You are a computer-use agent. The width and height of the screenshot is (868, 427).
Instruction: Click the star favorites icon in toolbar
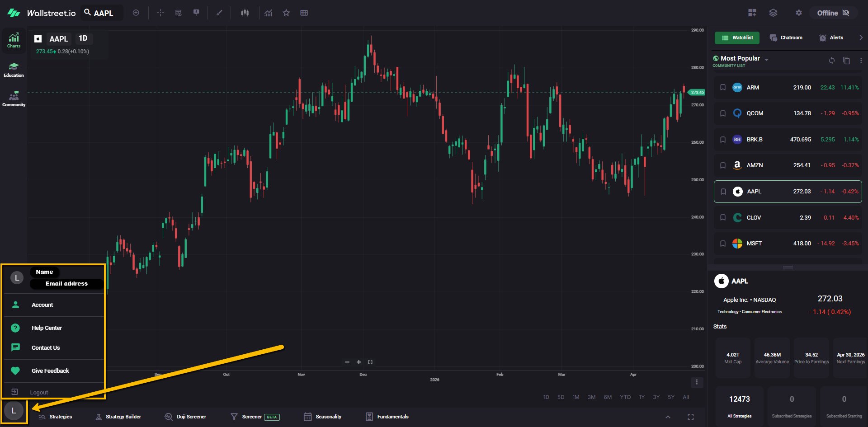[286, 13]
